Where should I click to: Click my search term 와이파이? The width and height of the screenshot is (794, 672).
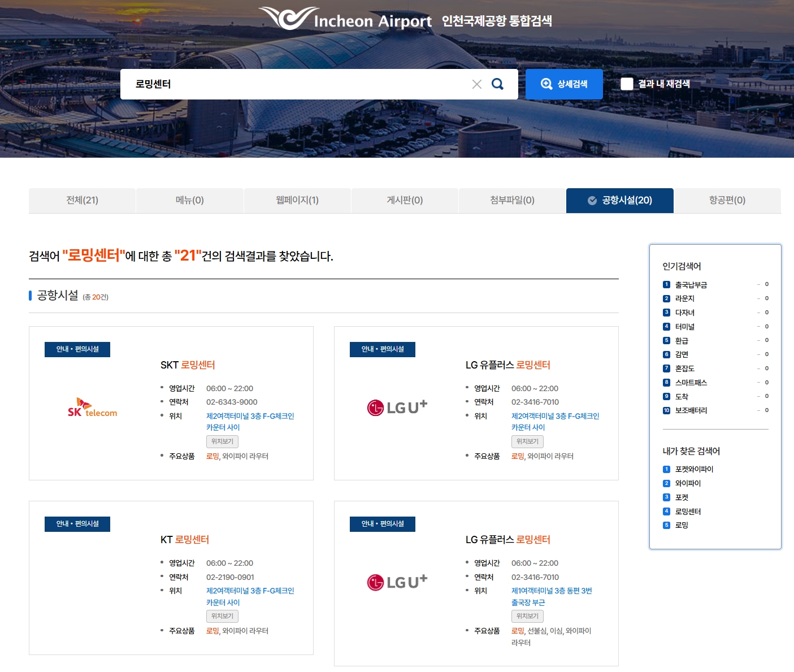click(x=688, y=483)
